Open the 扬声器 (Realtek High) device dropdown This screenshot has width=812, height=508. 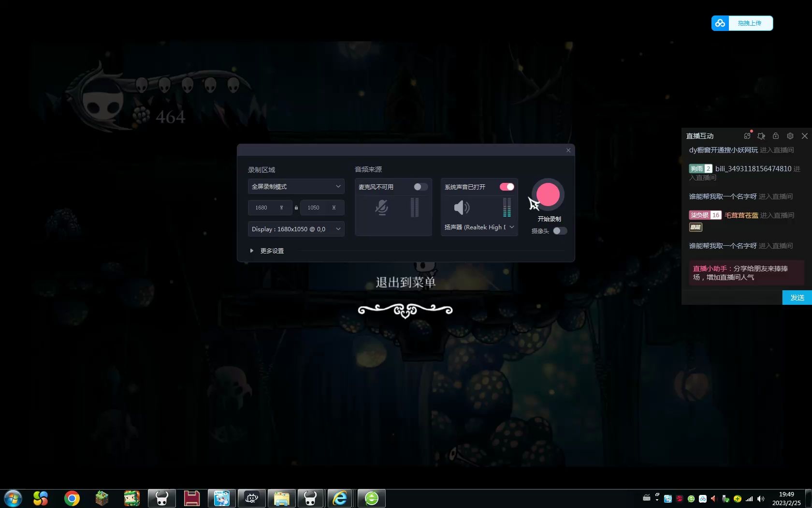coord(479,227)
